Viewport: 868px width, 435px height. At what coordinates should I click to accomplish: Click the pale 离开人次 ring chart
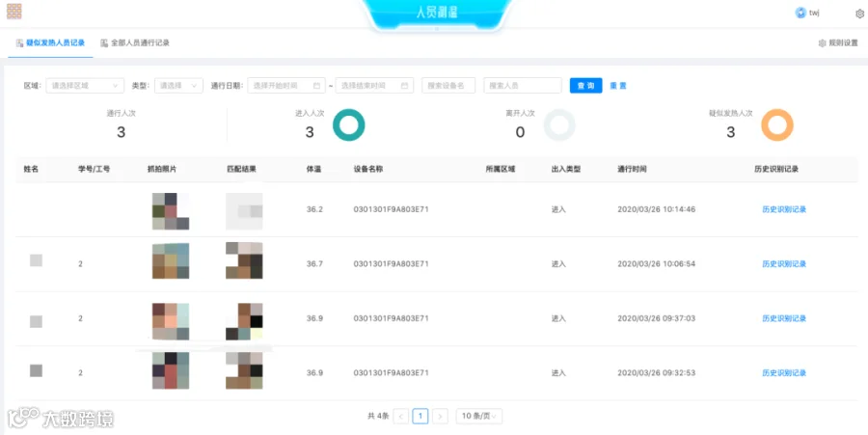pyautogui.click(x=559, y=125)
